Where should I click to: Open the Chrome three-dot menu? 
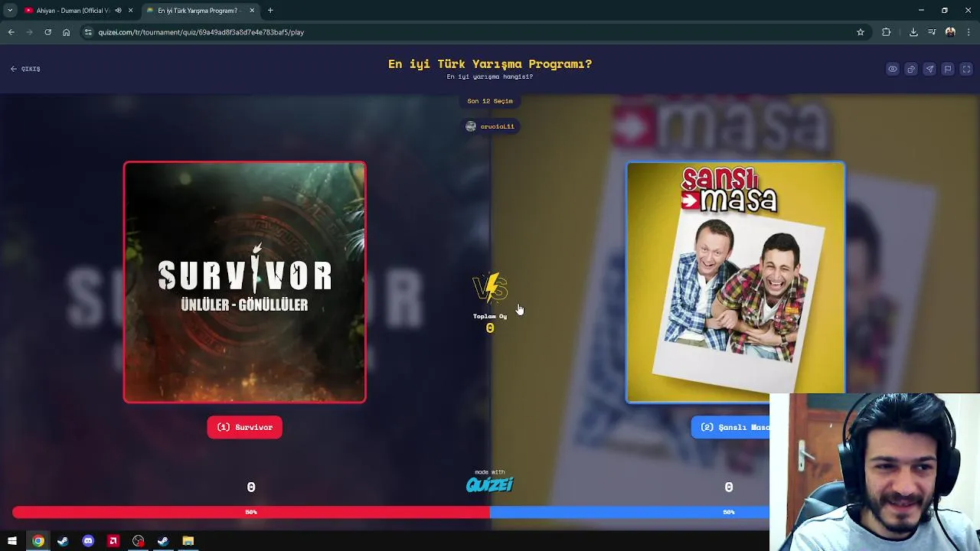click(x=969, y=32)
